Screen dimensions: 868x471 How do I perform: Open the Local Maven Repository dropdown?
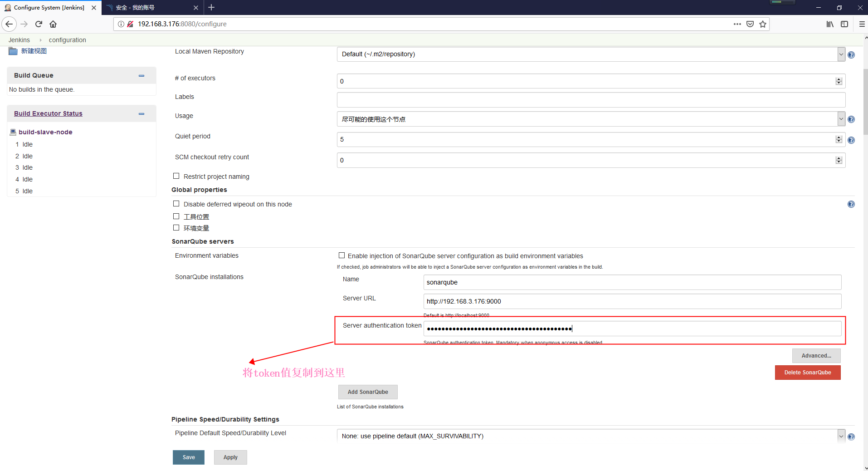(841, 54)
